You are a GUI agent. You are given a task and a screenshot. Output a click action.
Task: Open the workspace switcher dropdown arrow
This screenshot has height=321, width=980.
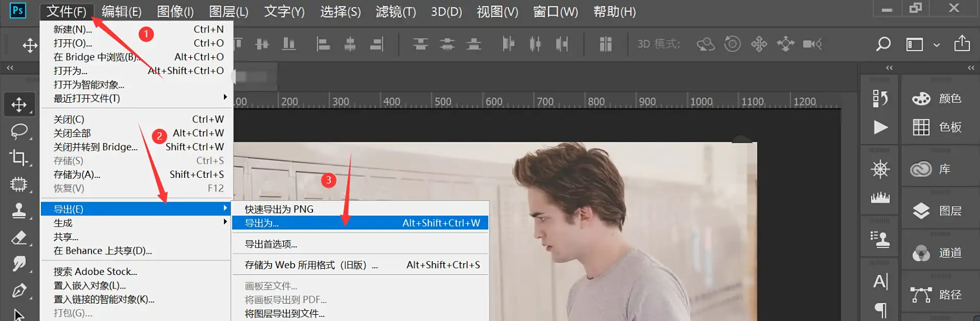[x=936, y=45]
